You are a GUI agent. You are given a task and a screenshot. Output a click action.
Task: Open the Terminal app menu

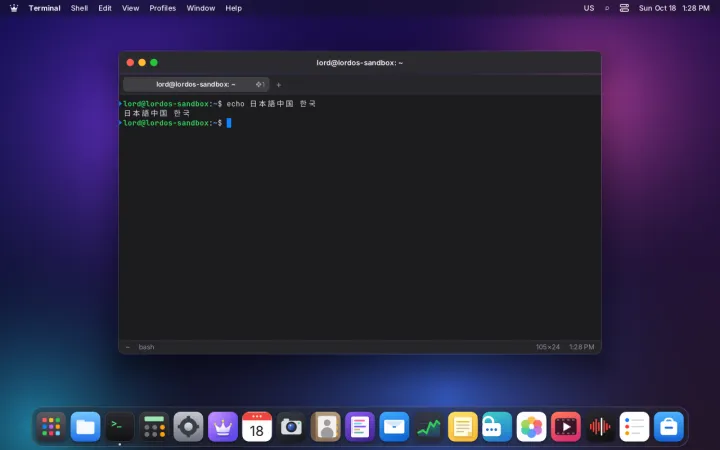(45, 8)
